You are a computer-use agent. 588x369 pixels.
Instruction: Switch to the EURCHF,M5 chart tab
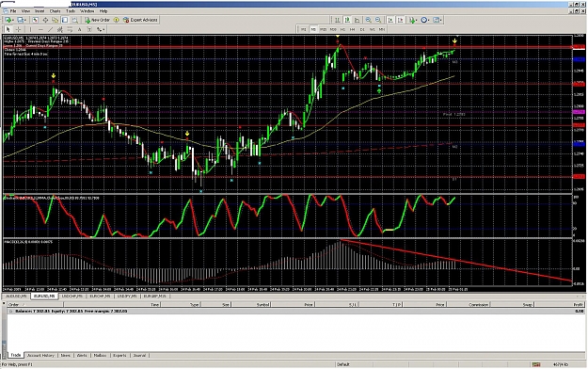click(100, 297)
